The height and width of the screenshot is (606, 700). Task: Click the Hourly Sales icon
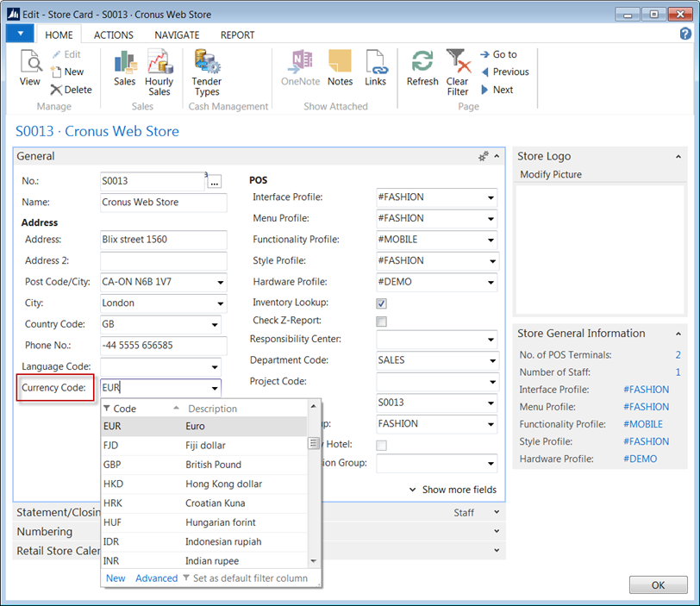coord(159,64)
